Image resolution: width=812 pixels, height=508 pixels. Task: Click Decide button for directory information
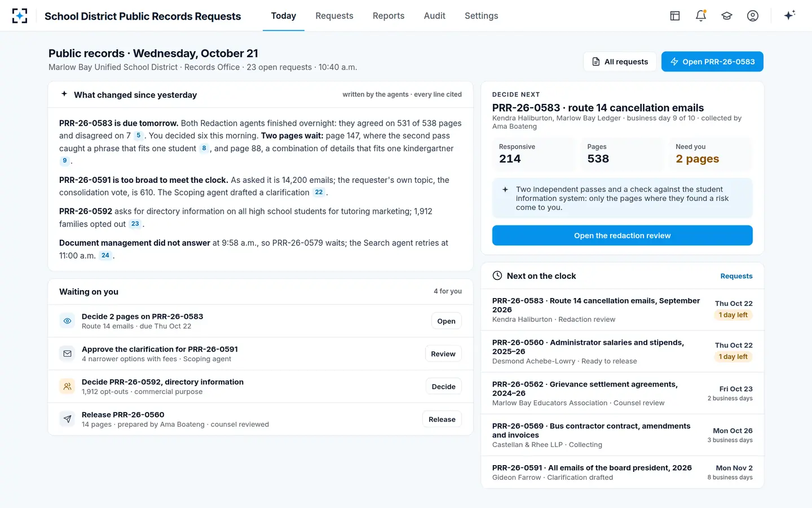coord(443,387)
